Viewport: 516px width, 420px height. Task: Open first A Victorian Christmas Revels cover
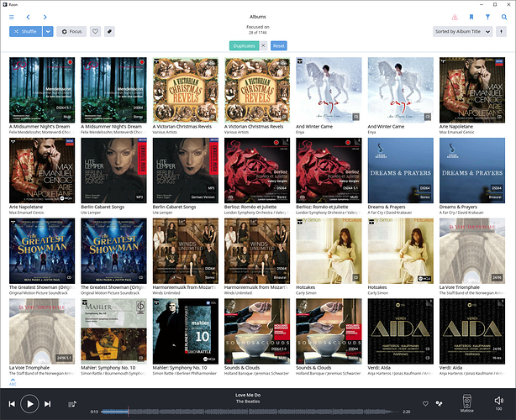[x=186, y=90]
